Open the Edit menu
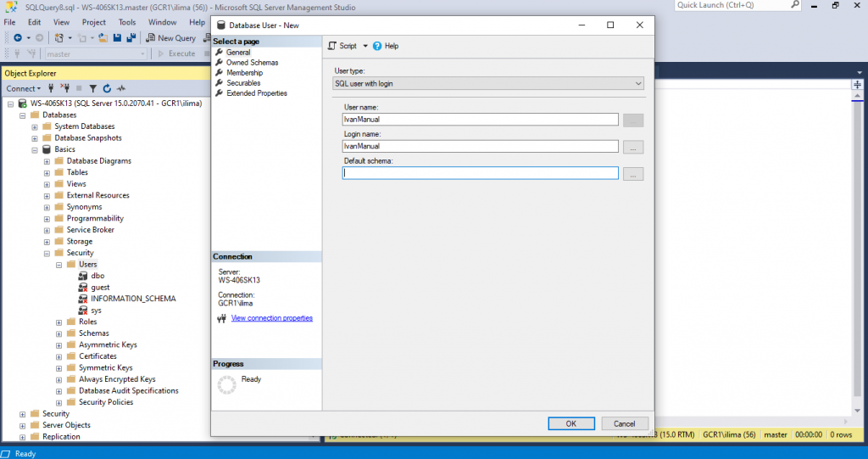 [34, 22]
